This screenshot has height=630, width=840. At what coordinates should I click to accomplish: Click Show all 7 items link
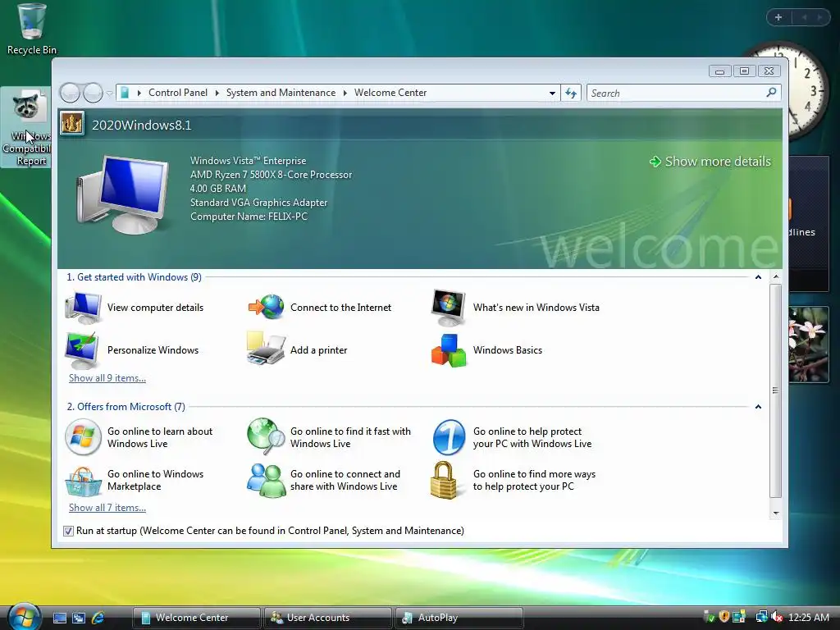coord(107,507)
